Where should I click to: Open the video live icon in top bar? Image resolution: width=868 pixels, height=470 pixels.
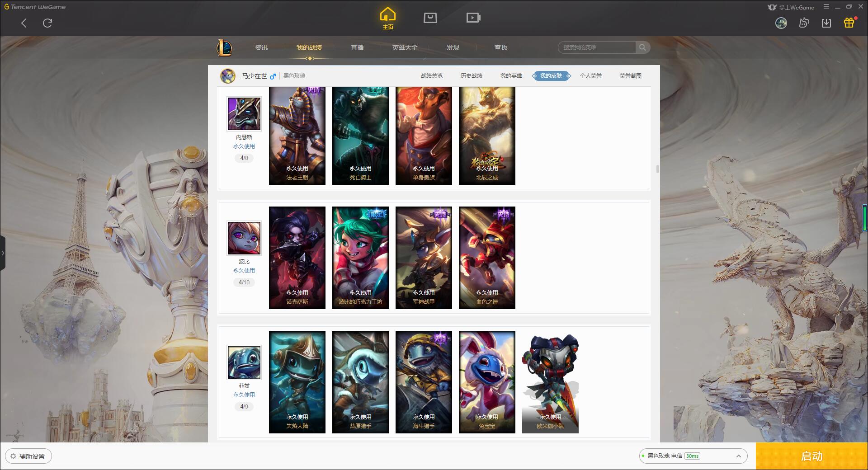(473, 18)
